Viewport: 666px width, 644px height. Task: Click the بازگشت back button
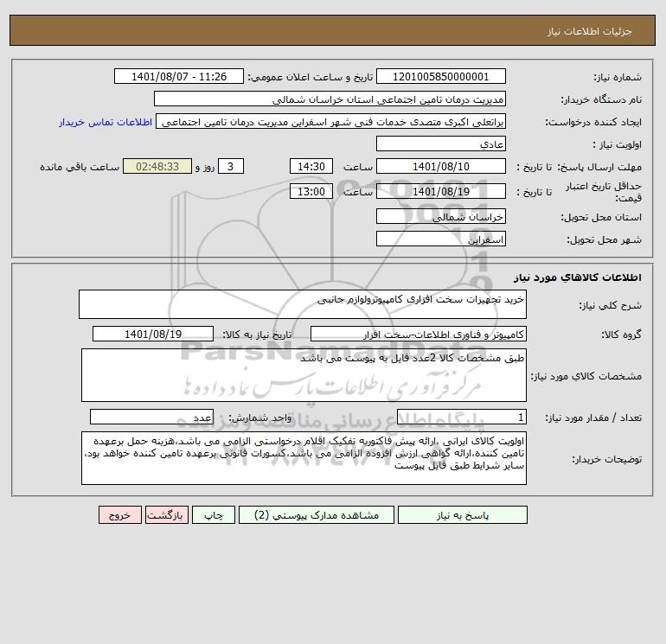166,515
